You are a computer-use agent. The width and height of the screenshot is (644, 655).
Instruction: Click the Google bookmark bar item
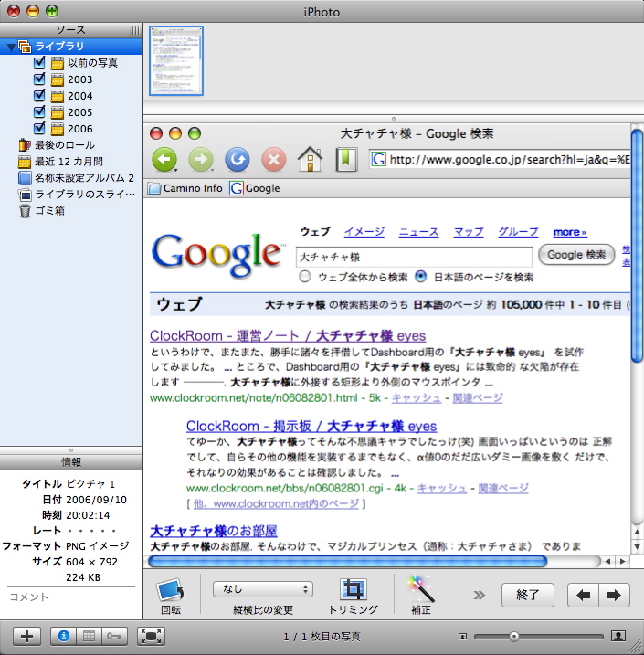click(255, 188)
